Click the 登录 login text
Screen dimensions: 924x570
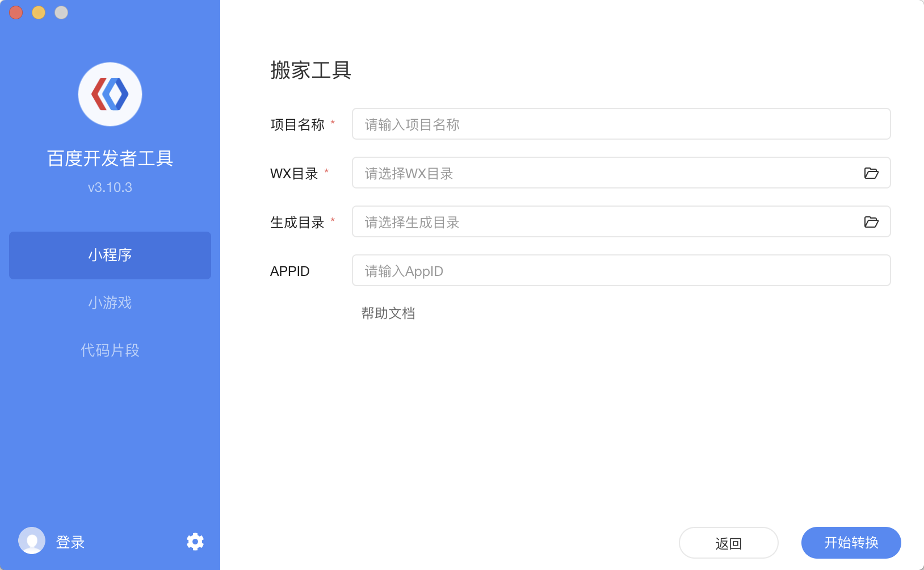70,542
